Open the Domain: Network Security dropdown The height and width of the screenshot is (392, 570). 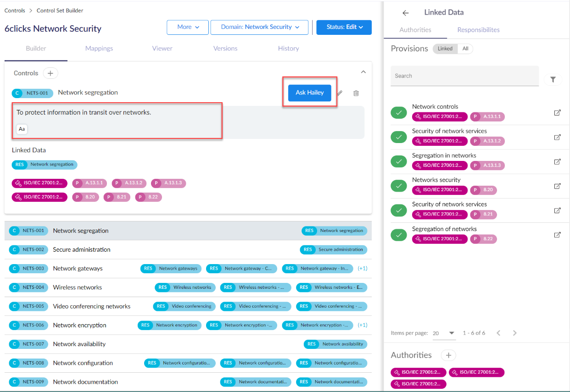point(260,27)
